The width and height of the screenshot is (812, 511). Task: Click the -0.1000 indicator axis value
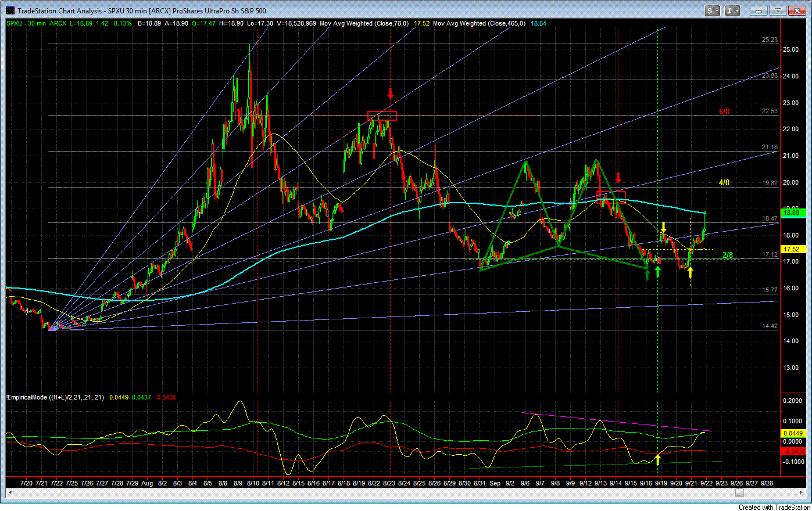[792, 462]
